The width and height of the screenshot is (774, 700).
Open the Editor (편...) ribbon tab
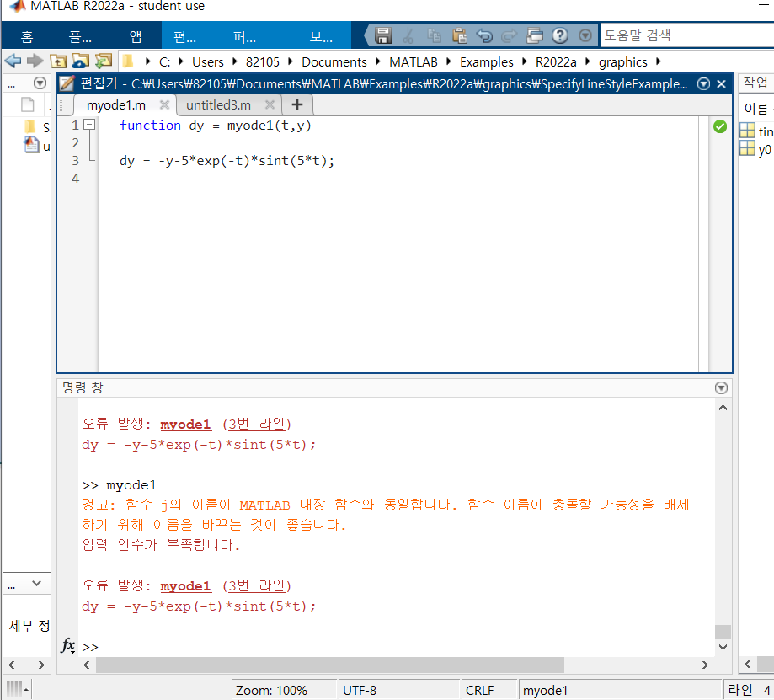pos(185,36)
